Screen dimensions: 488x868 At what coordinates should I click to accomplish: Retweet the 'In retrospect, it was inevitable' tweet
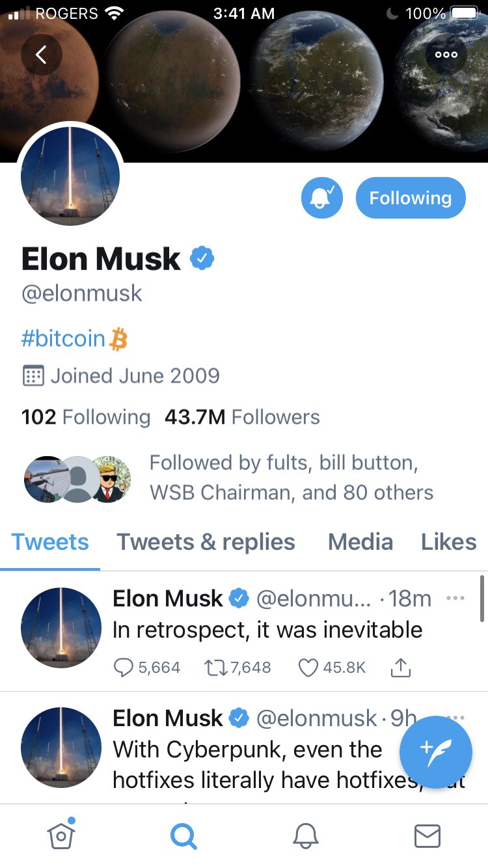tap(214, 668)
